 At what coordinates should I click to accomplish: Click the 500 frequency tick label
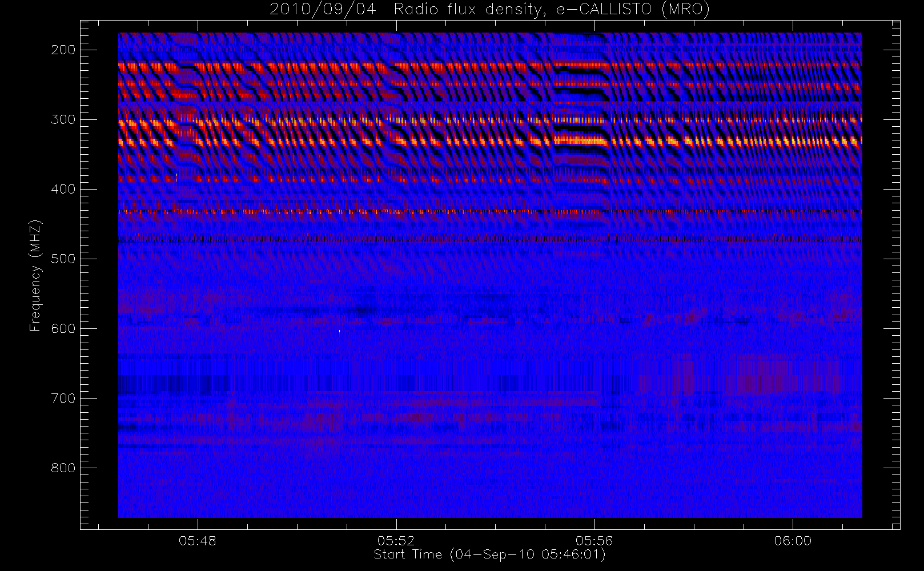pyautogui.click(x=63, y=259)
